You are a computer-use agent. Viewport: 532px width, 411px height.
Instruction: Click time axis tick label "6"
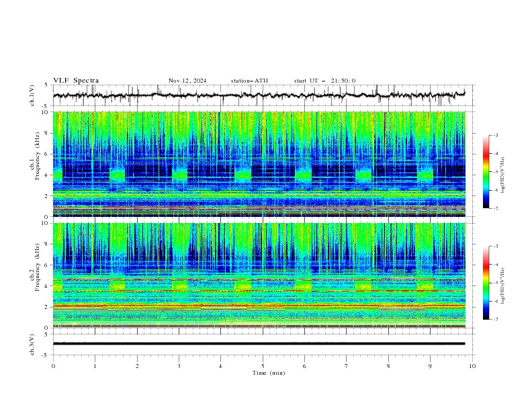tap(304, 366)
